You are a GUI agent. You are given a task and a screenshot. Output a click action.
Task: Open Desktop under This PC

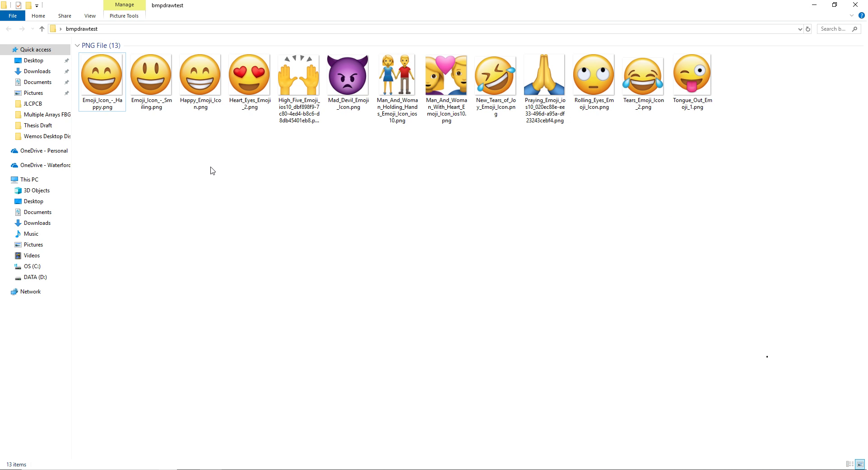pos(34,201)
